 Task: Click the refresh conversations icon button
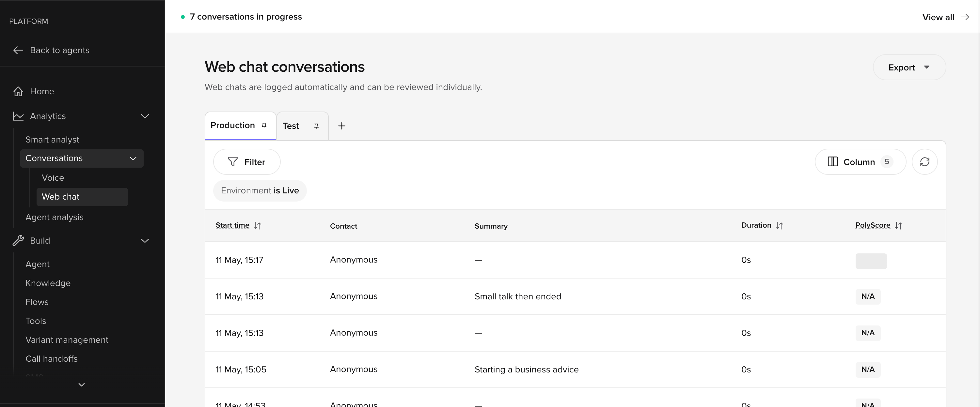(925, 162)
